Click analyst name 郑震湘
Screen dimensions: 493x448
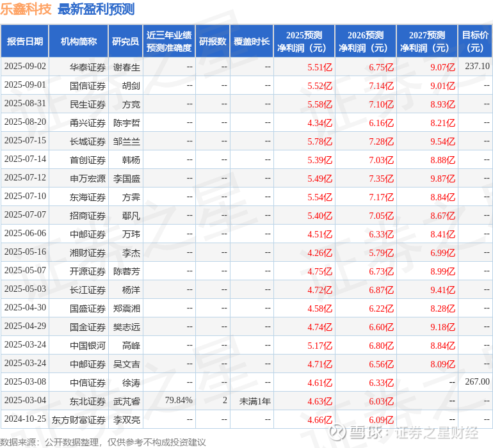(126, 308)
